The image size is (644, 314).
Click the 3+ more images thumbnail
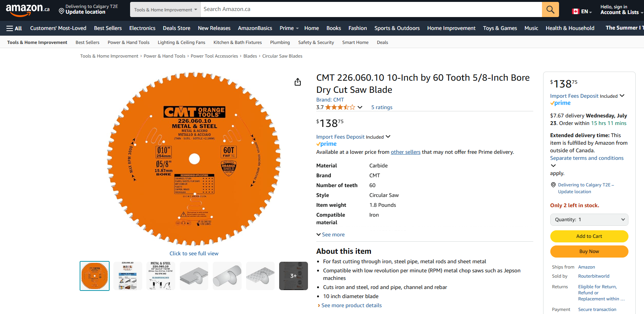pyautogui.click(x=293, y=276)
